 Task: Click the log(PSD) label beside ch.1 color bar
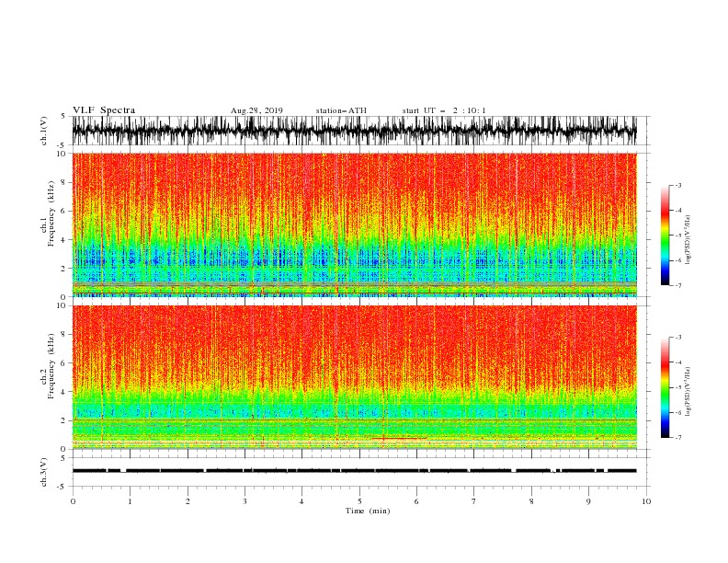688,240
